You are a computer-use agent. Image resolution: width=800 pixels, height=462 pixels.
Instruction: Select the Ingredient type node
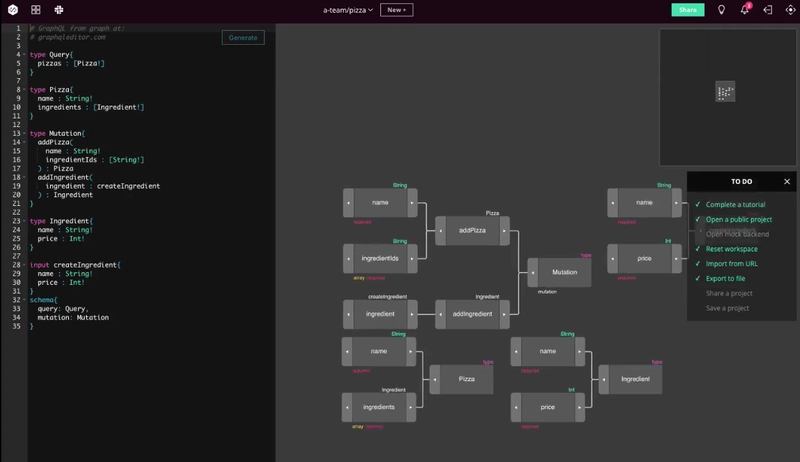click(x=636, y=379)
